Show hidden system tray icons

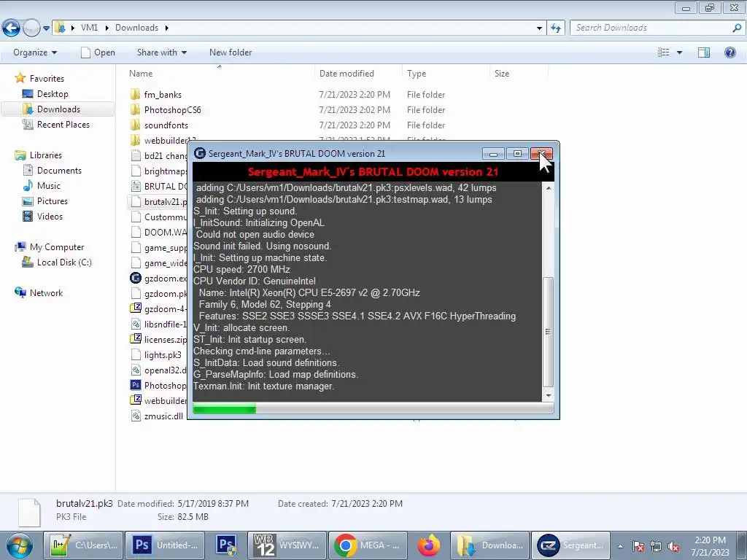pyautogui.click(x=620, y=546)
